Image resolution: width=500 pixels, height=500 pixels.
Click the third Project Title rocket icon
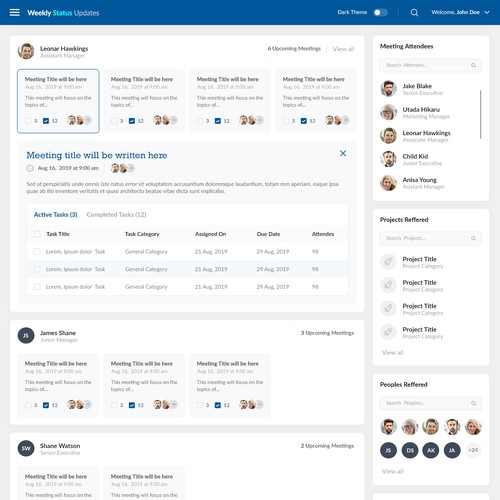(388, 308)
